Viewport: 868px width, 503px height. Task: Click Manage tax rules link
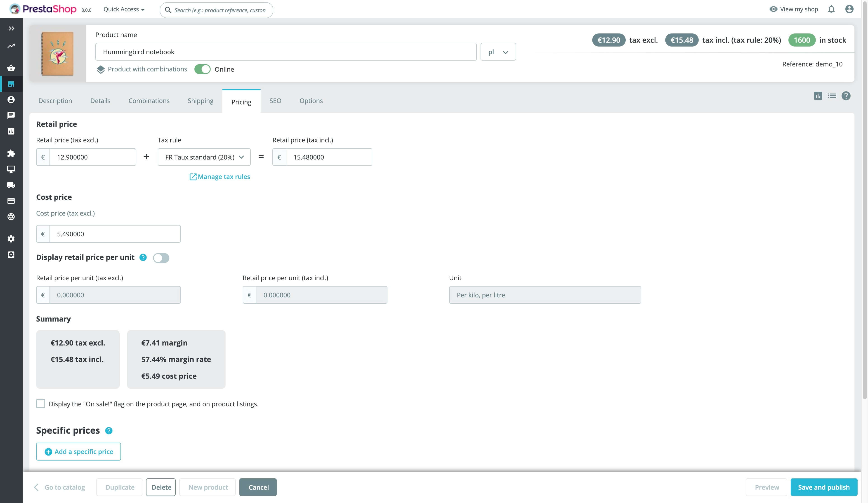tap(220, 177)
